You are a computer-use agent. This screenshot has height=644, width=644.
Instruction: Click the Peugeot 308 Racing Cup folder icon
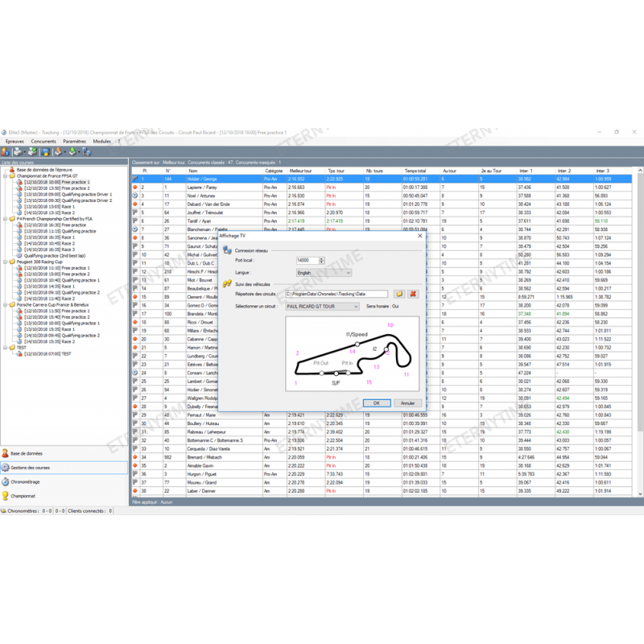coord(12,262)
